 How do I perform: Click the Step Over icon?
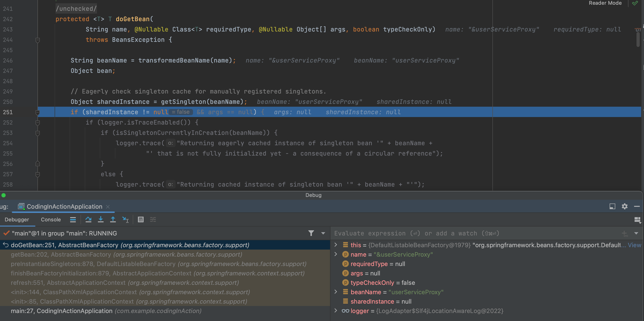[88, 219]
